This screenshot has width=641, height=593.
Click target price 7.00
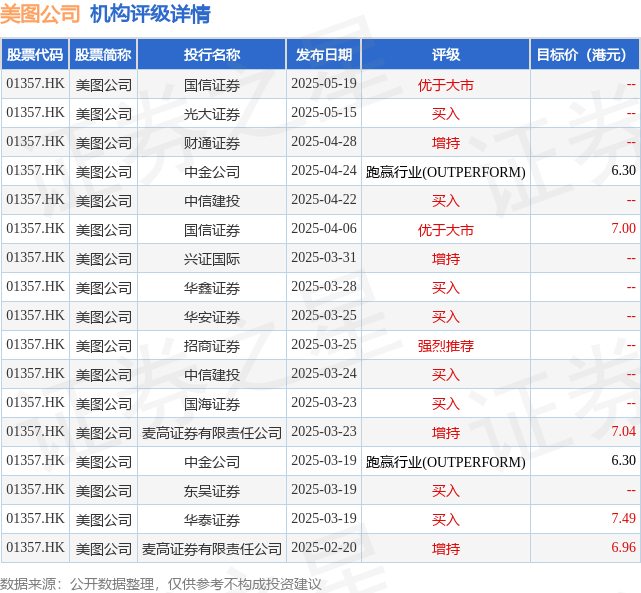pos(623,228)
